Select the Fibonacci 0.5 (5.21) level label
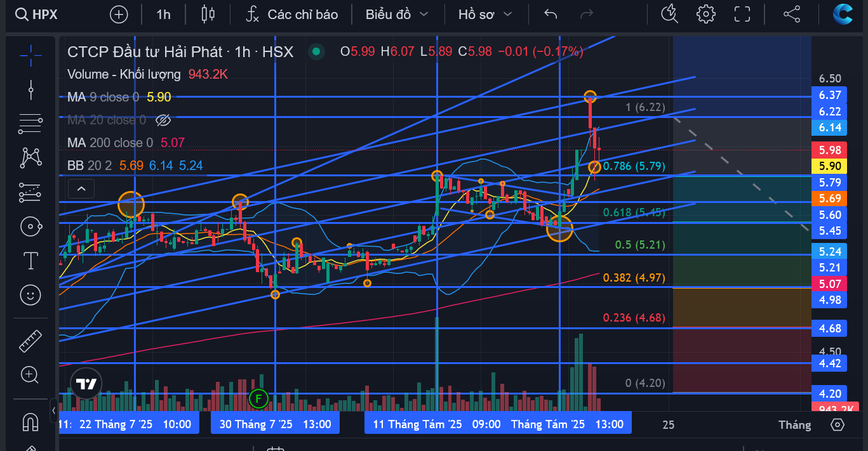 640,245
